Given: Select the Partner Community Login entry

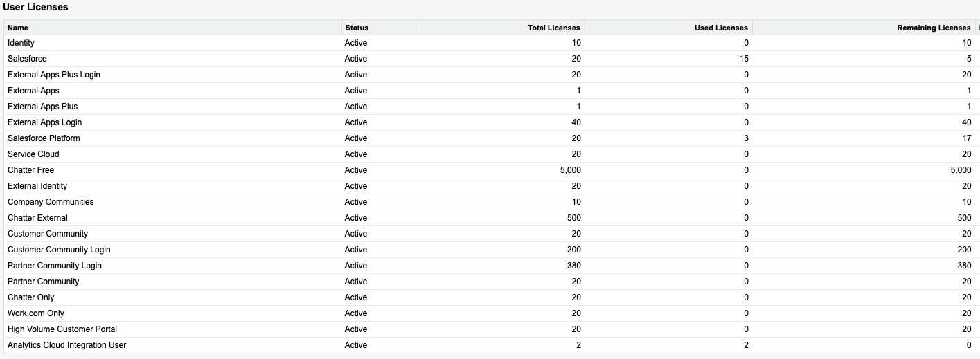Looking at the screenshot, I should click(x=55, y=266).
